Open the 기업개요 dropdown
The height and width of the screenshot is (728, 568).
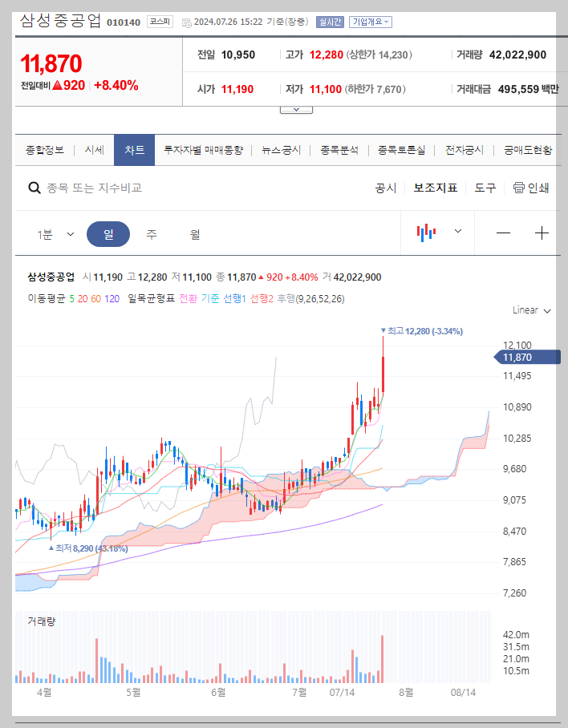[x=370, y=22]
